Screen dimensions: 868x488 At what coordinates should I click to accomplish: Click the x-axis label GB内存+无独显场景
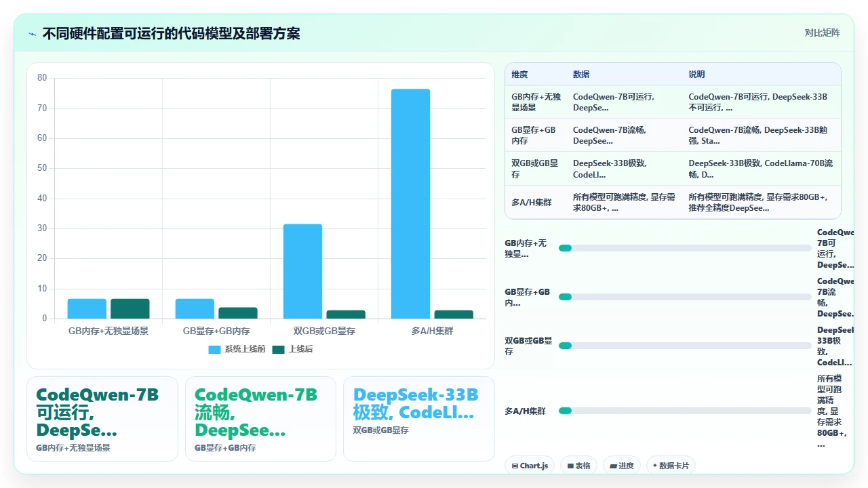tap(108, 331)
